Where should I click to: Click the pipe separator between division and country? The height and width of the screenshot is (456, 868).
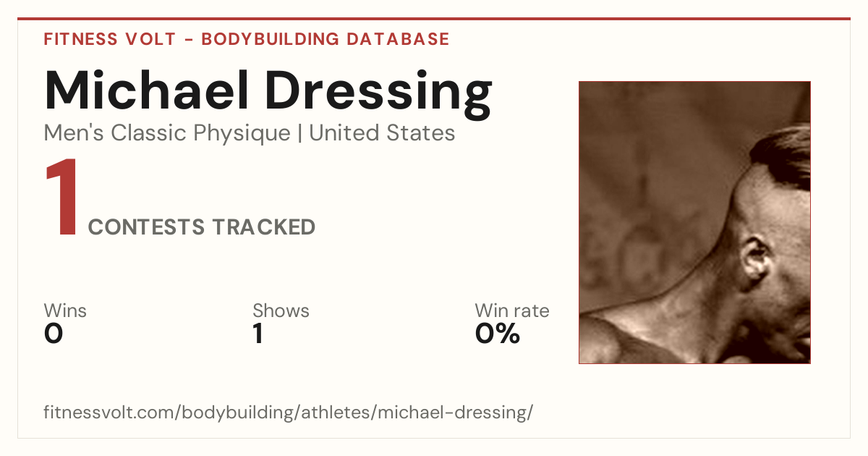299,134
